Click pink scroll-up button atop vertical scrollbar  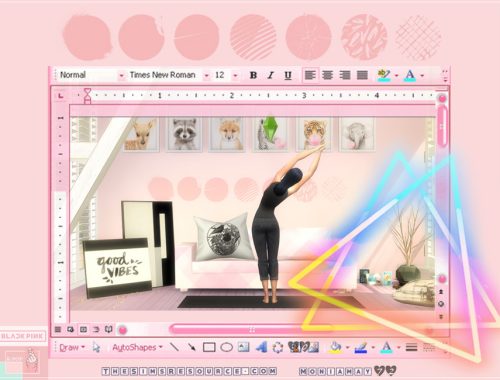click(x=442, y=99)
